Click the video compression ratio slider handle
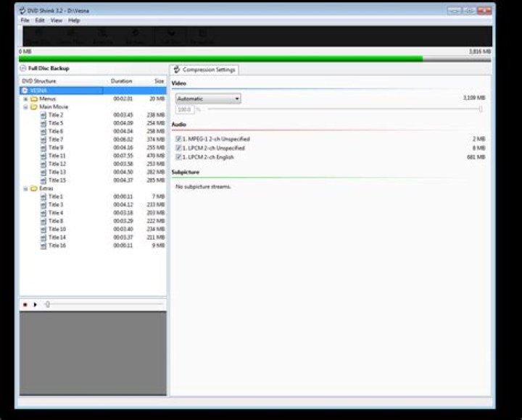 coord(481,109)
